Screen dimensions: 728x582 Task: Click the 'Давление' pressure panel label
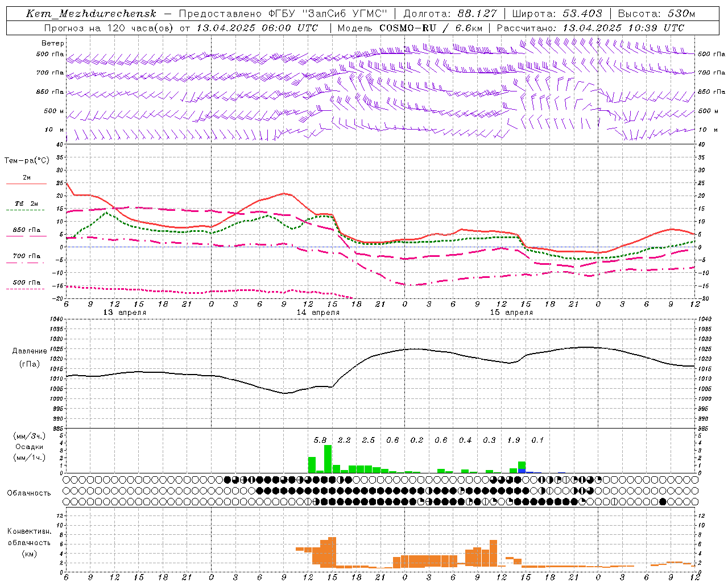(x=30, y=351)
